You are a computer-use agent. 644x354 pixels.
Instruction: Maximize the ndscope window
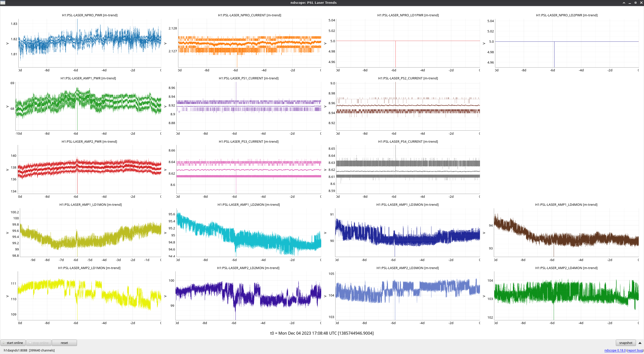(635, 3)
